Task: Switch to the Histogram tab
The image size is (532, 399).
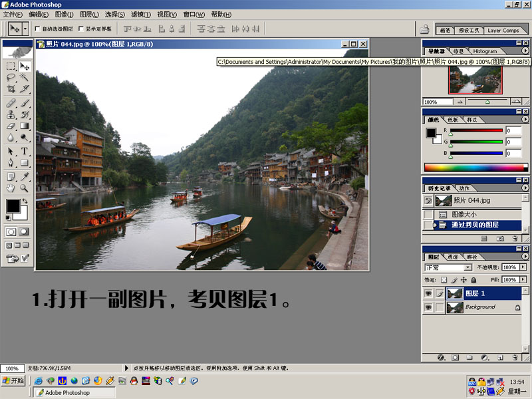Action: (485, 51)
